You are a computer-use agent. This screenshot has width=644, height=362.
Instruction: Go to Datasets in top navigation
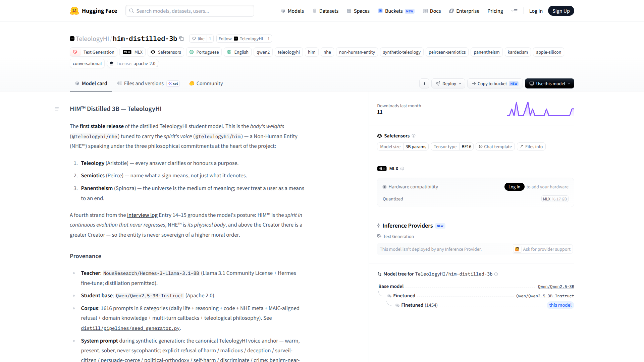325,11
